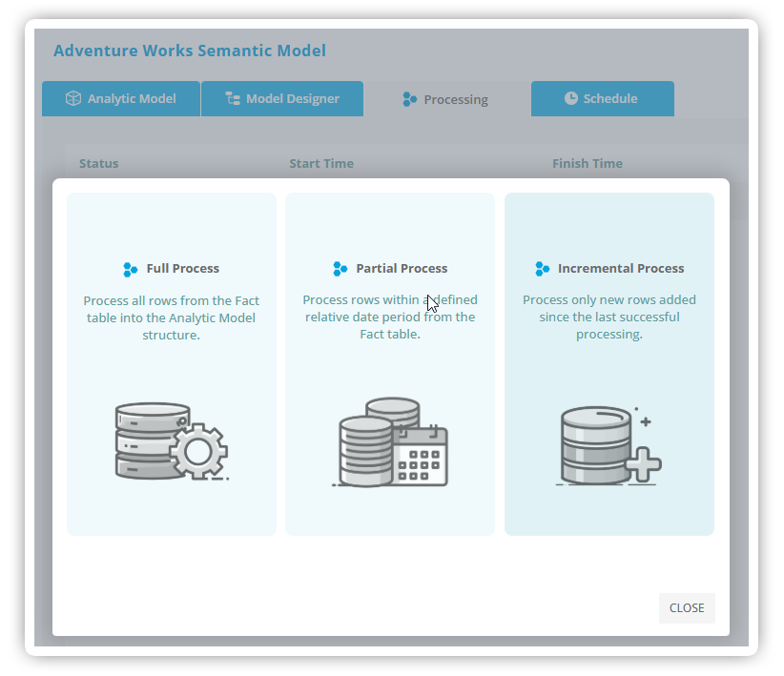Click the Full Process heading

(182, 269)
